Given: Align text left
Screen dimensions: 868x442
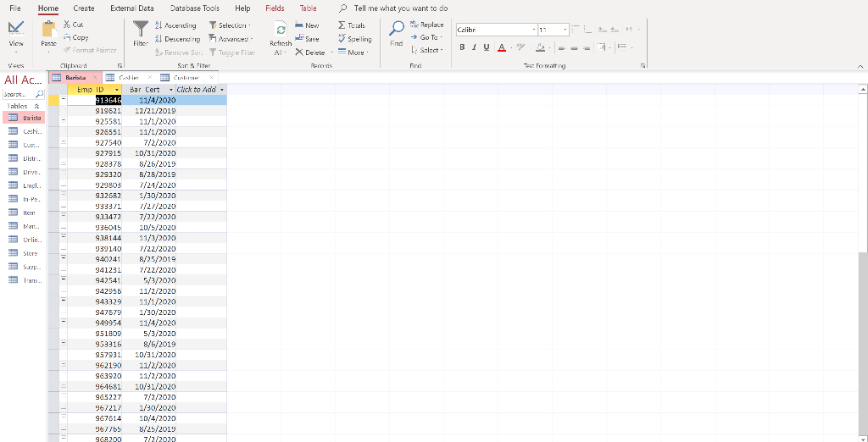Looking at the screenshot, I should pyautogui.click(x=561, y=48).
